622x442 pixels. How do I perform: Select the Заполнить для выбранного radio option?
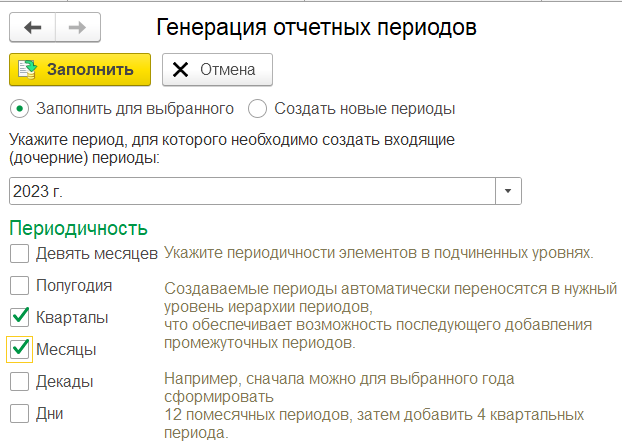[19, 109]
